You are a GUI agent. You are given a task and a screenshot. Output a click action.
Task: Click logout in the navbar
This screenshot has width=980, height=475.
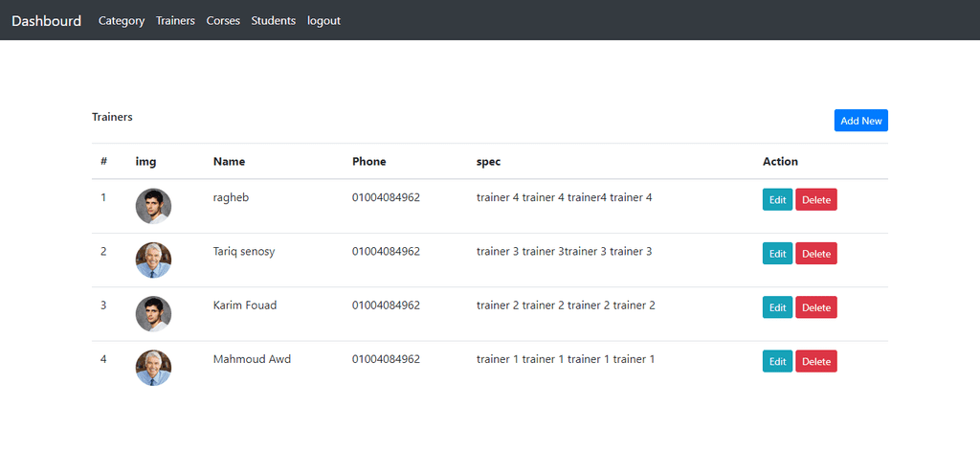(323, 21)
